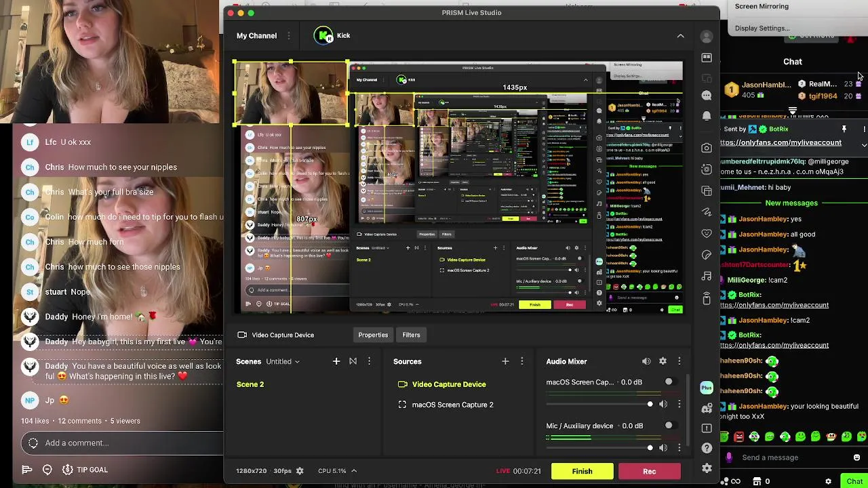The width and height of the screenshot is (868, 488).
Task: Select Screen Mirroring menu entry
Action: (762, 6)
